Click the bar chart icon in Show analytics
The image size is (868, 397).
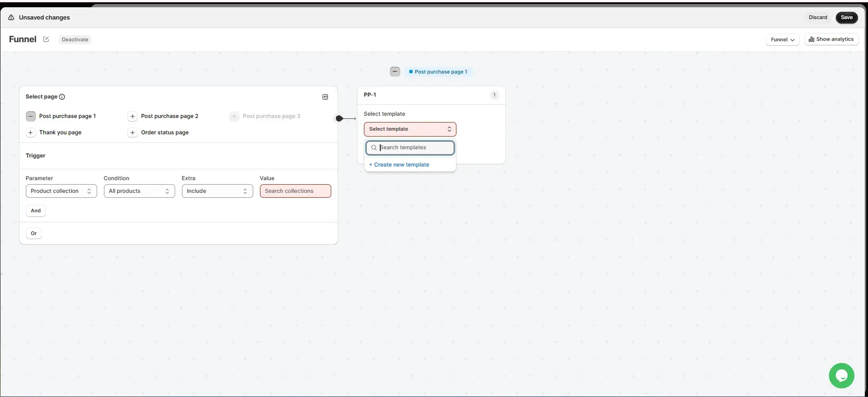(x=811, y=39)
